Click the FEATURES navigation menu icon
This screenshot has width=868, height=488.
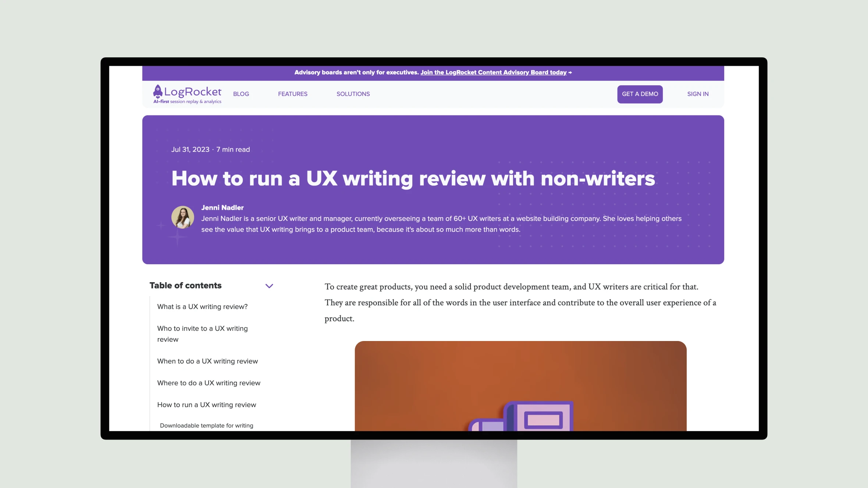pos(292,94)
